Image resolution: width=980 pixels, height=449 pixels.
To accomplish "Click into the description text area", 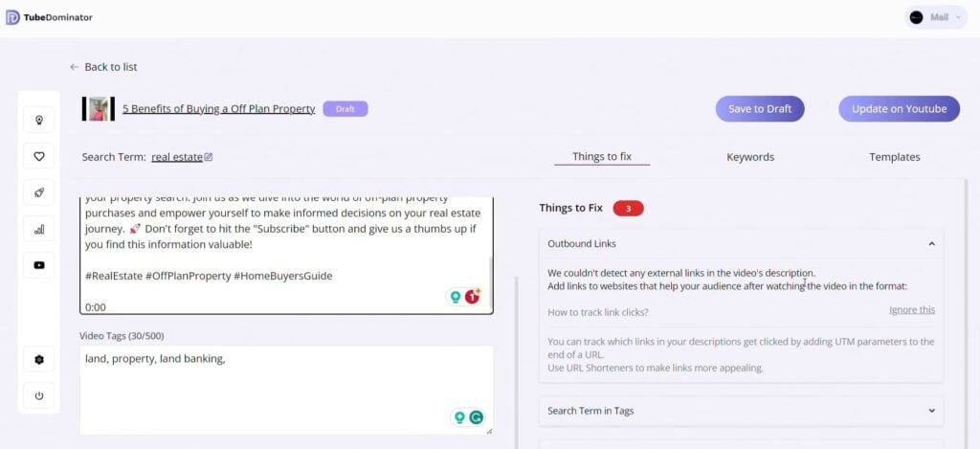I will click(284, 256).
